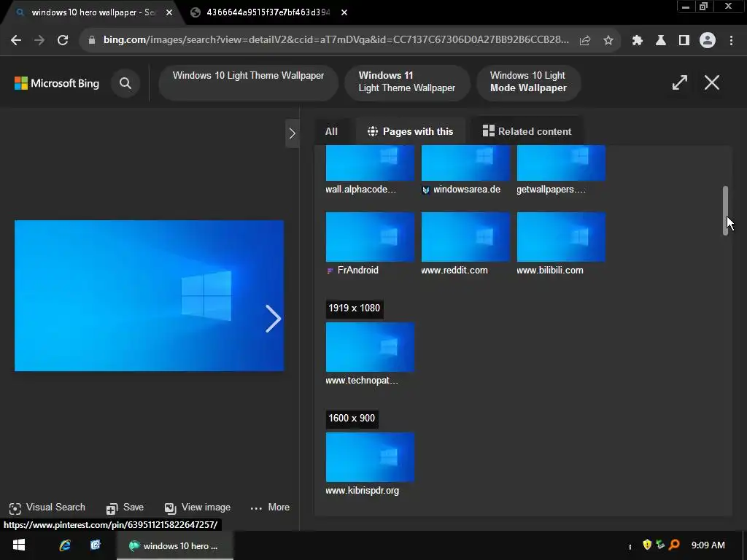747x560 pixels.
Task: Launch Internet Explorer from taskbar
Action: 65,545
